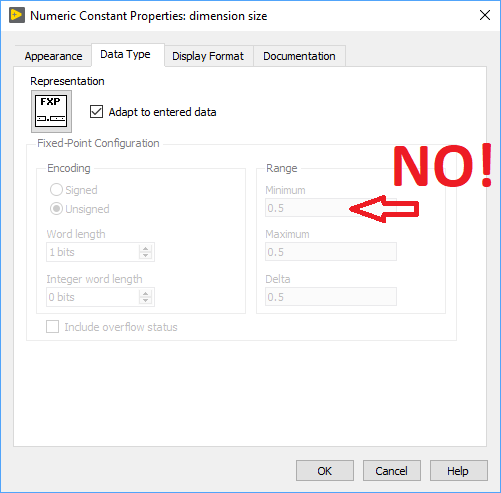
Task: Toggle Adapt to entered data checkbox
Action: 96,112
